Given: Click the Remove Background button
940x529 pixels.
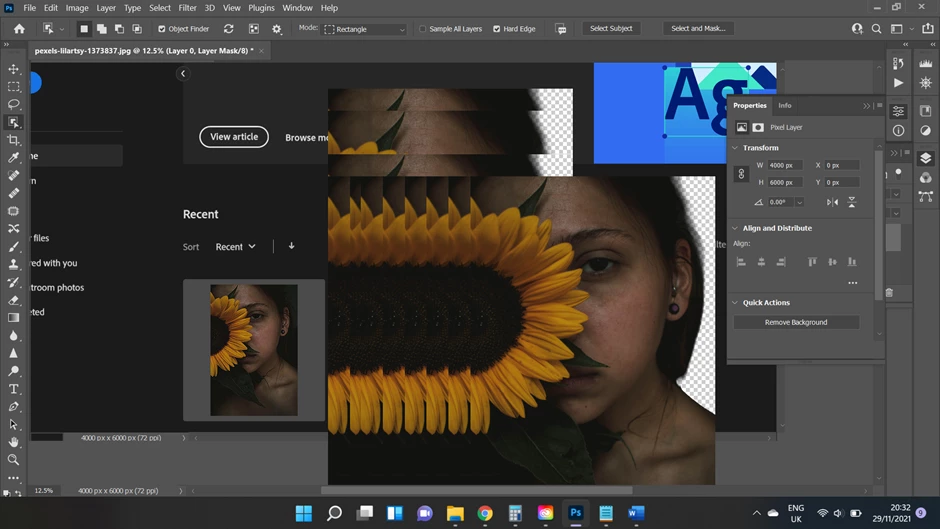Looking at the screenshot, I should [x=796, y=322].
